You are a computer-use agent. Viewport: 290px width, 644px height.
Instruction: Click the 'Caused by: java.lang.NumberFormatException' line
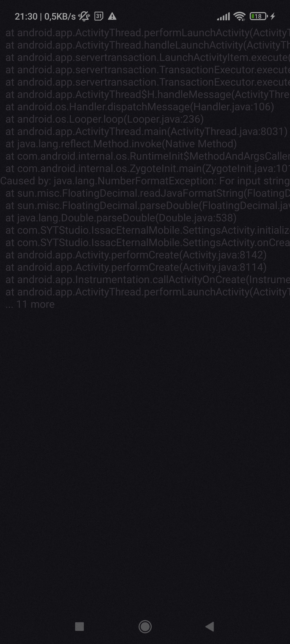click(145, 181)
